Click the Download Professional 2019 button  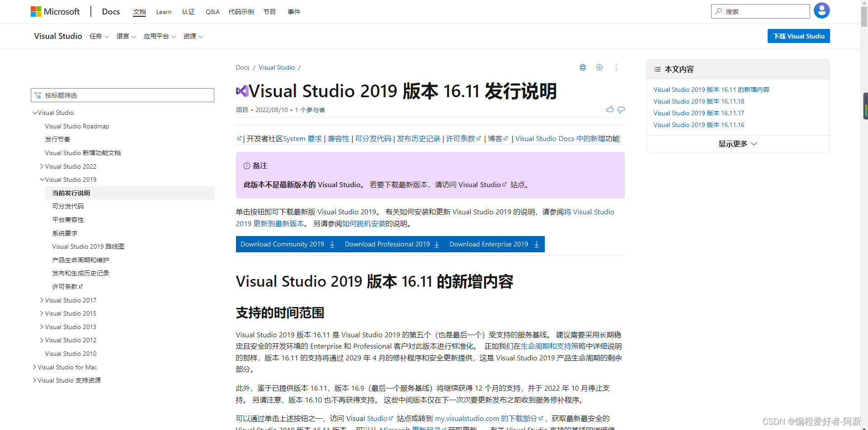[x=392, y=244]
